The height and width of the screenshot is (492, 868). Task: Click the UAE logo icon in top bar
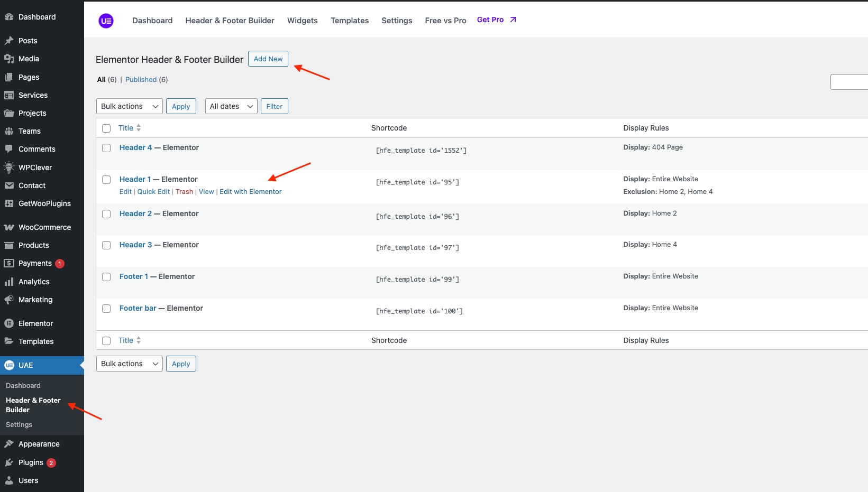[106, 21]
